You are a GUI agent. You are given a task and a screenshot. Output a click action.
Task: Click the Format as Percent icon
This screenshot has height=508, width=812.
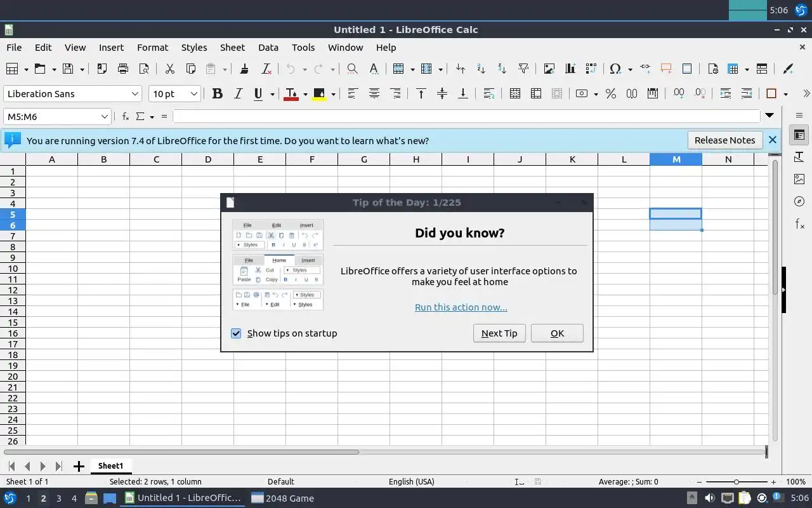tap(611, 94)
